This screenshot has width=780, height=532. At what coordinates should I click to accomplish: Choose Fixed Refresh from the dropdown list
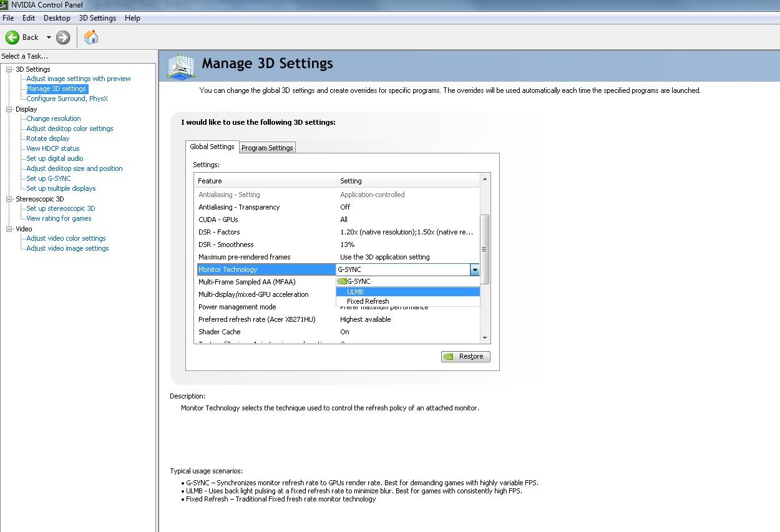coord(408,301)
